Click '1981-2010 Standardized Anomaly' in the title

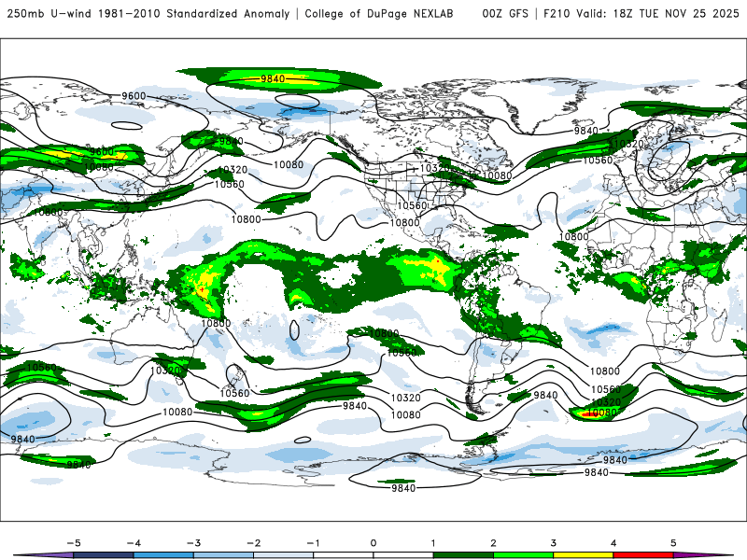click(x=194, y=14)
